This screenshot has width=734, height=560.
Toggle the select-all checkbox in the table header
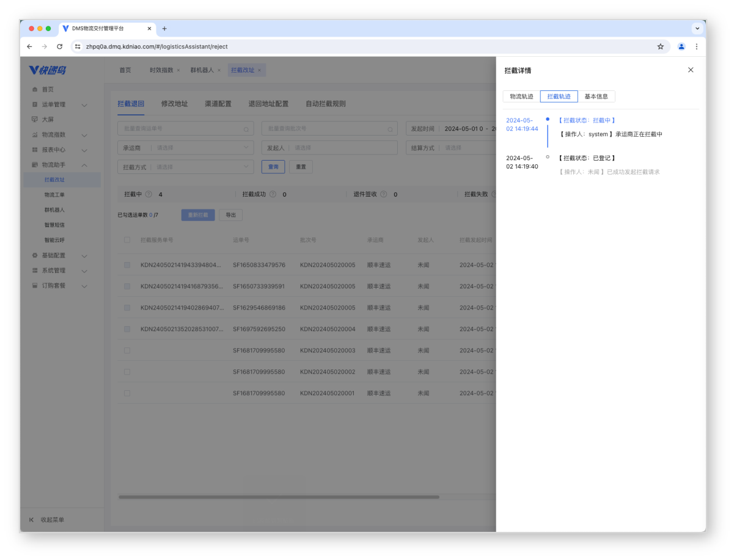pyautogui.click(x=127, y=240)
